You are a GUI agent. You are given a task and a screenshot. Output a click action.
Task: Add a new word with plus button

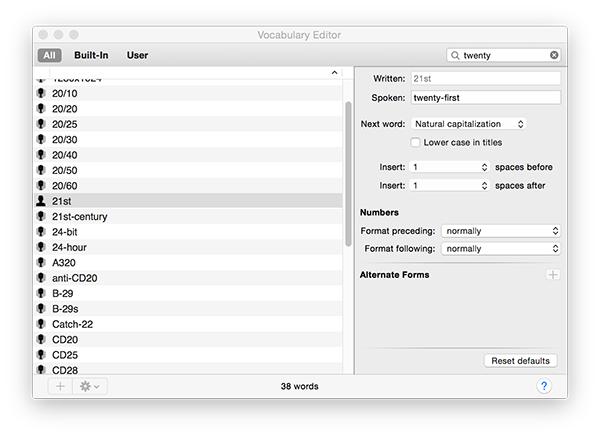tap(60, 386)
